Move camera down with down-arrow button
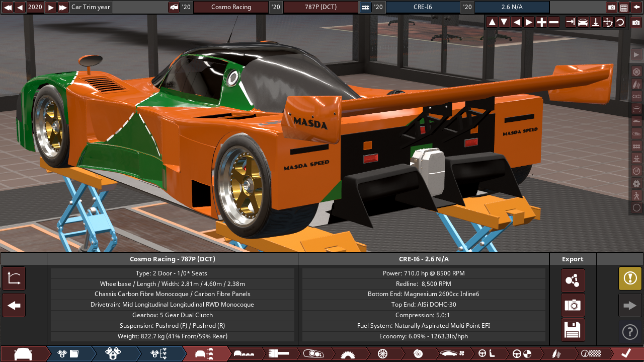The image size is (644, 362). pyautogui.click(x=504, y=22)
